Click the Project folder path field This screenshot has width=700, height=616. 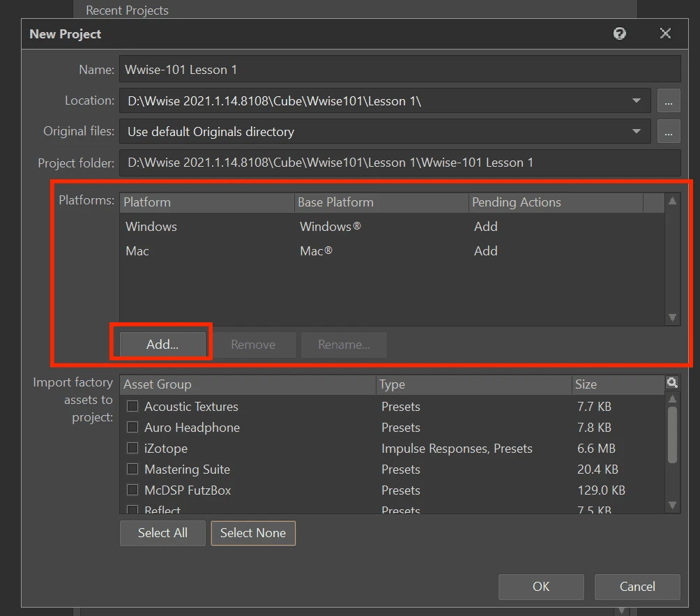pos(400,163)
